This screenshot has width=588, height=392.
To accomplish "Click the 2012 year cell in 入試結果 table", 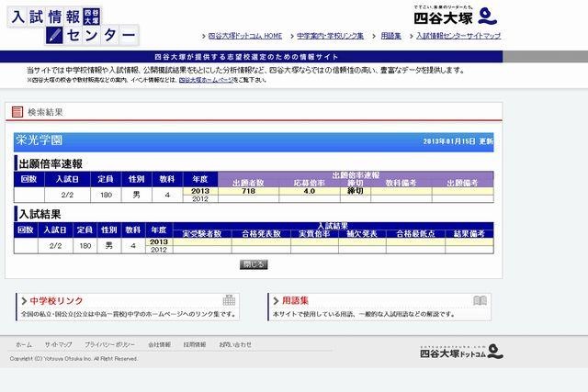I will click(159, 250).
